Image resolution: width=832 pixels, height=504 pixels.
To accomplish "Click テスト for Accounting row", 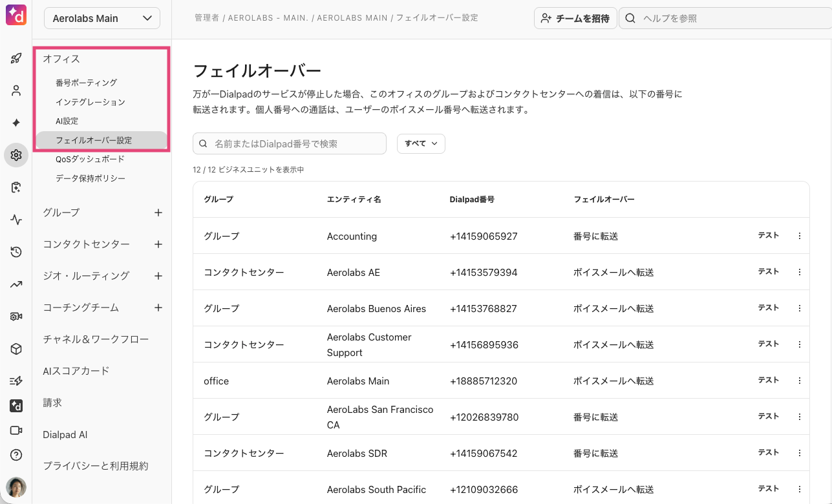I will pos(769,236).
